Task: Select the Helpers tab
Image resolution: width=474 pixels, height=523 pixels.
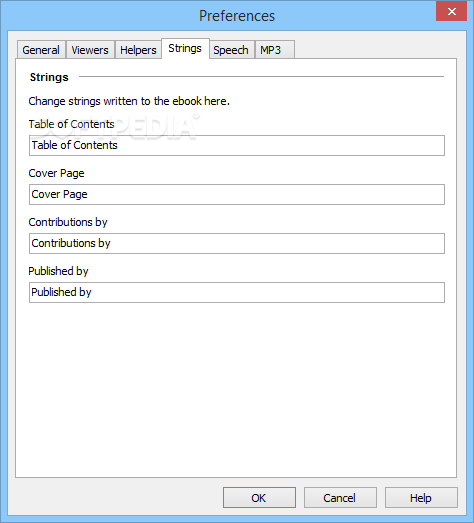Action: coord(138,50)
